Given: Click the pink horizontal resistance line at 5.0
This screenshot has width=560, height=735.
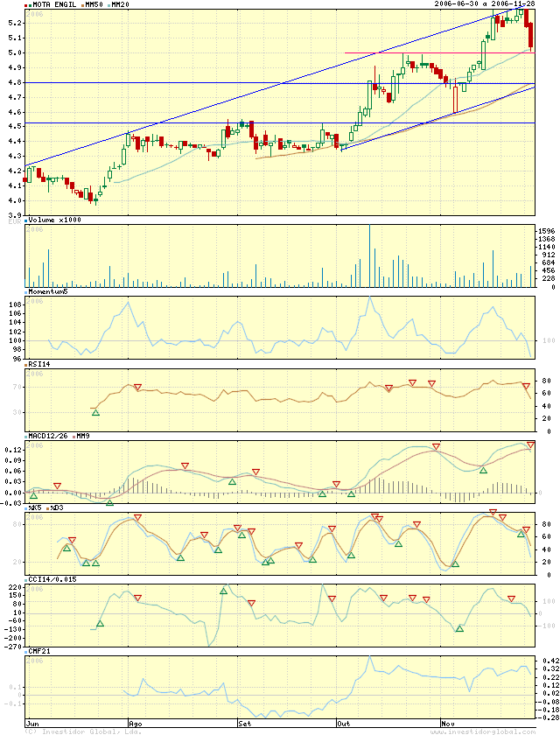Looking at the screenshot, I should [x=439, y=53].
